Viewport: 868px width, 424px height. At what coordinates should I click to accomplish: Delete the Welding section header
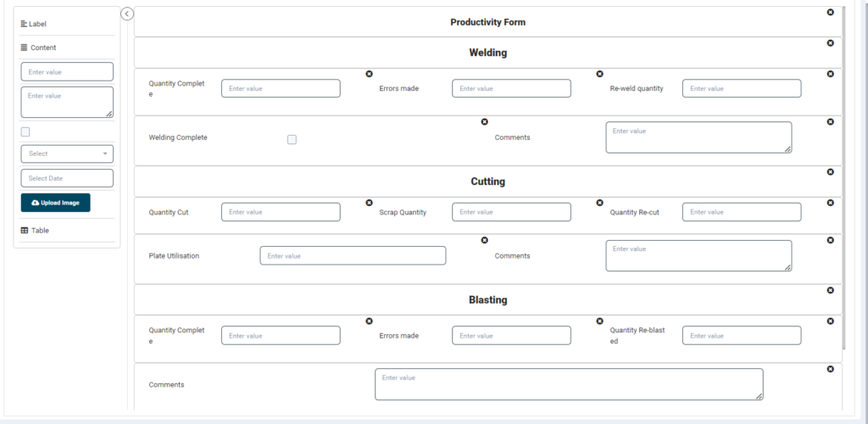(831, 43)
